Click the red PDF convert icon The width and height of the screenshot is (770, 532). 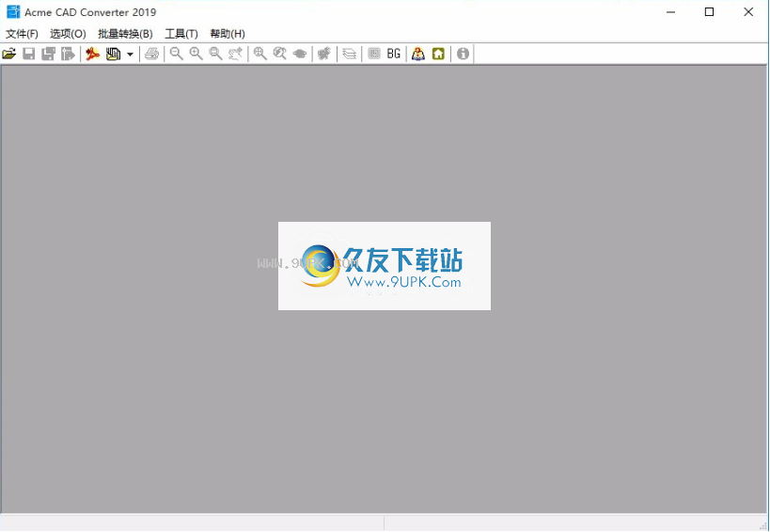click(x=92, y=54)
